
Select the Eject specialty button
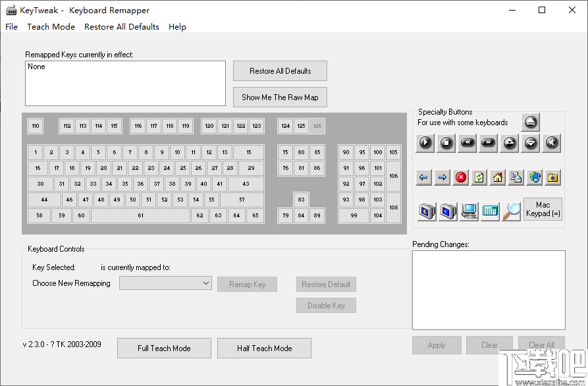pos(530,123)
